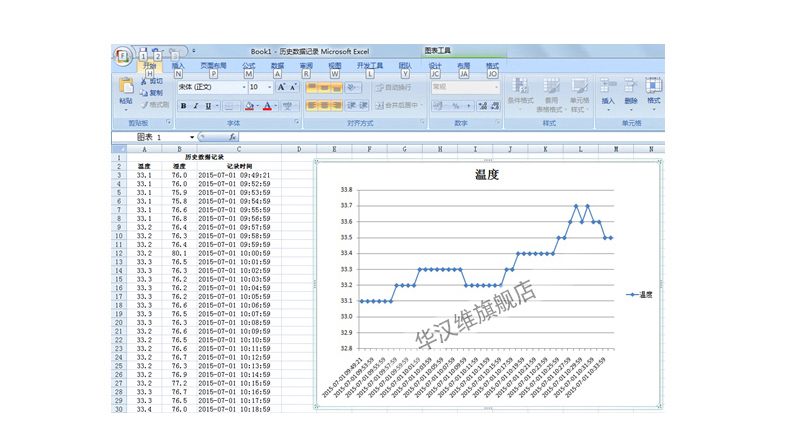Click the Copy (复制) button
This screenshot has width=790, height=444.
click(152, 93)
